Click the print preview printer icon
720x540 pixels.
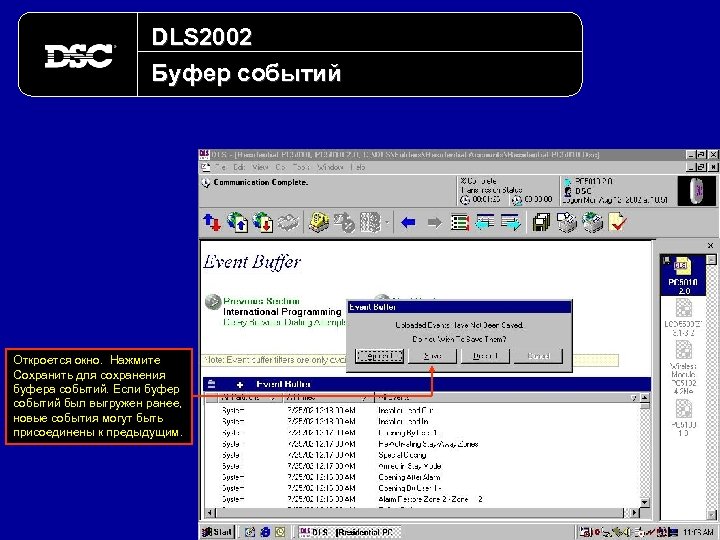tap(567, 223)
